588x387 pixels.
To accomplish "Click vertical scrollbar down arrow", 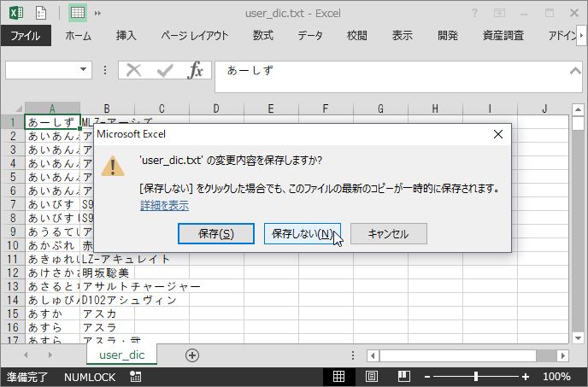I will pos(578,337).
